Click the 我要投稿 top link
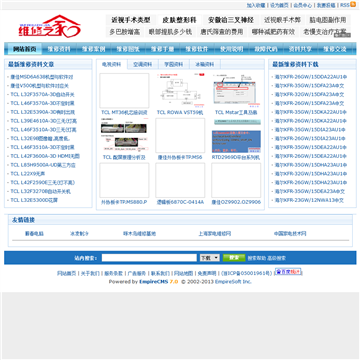The width and height of the screenshot is (360, 360). coord(326,5)
